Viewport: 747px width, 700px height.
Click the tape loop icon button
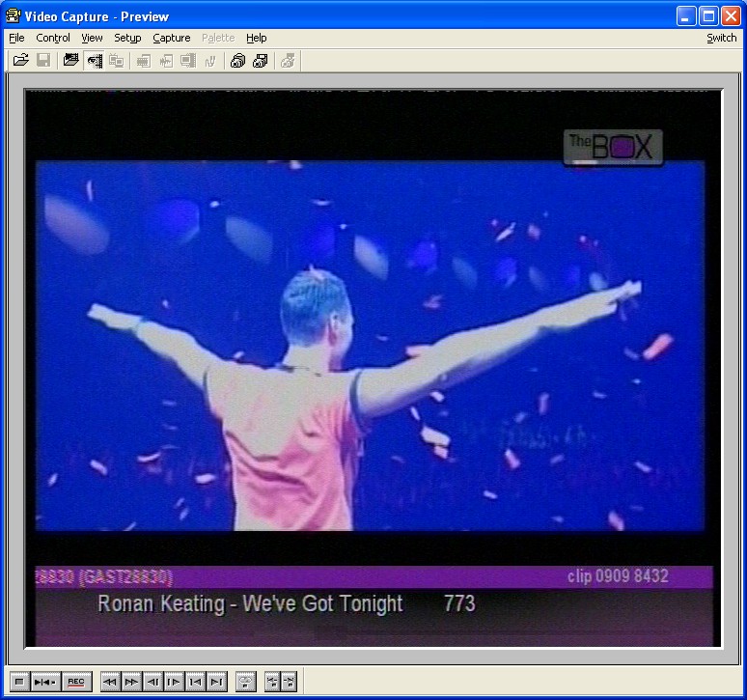tap(246, 682)
